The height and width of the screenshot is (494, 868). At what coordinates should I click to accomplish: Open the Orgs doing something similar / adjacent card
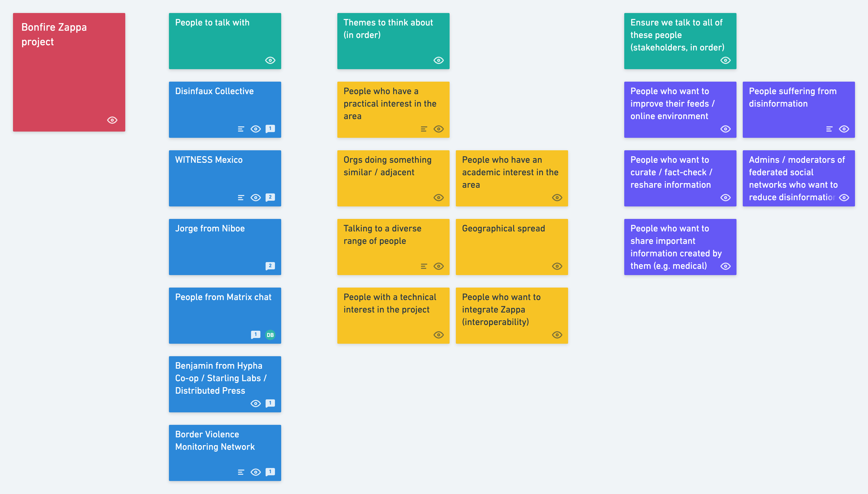click(393, 178)
